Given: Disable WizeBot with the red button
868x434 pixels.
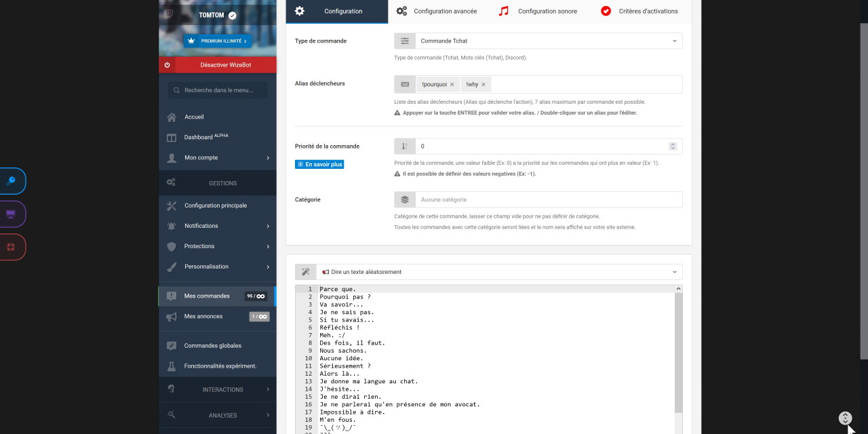Looking at the screenshot, I should pyautogui.click(x=218, y=65).
